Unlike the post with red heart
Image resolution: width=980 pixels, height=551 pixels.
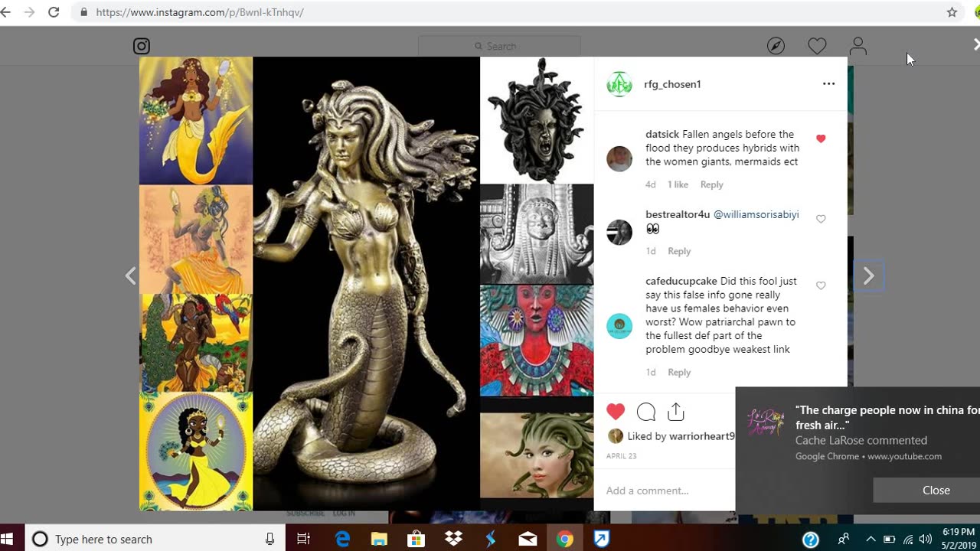616,412
